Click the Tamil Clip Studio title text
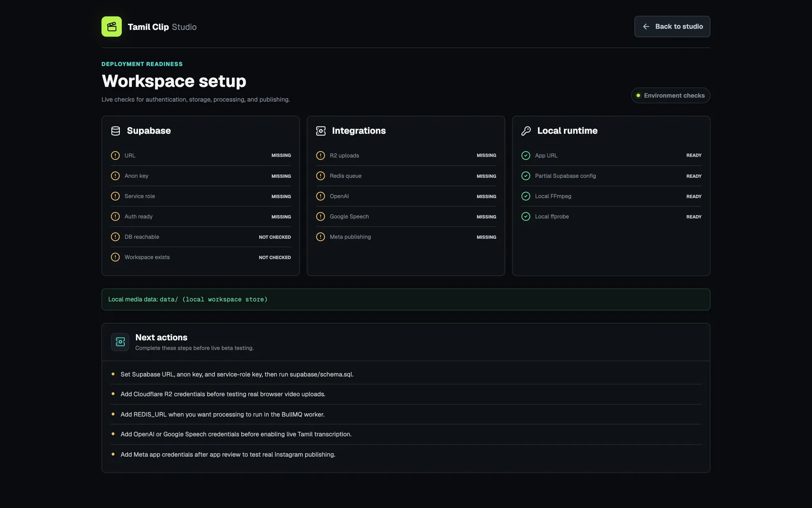 162,27
